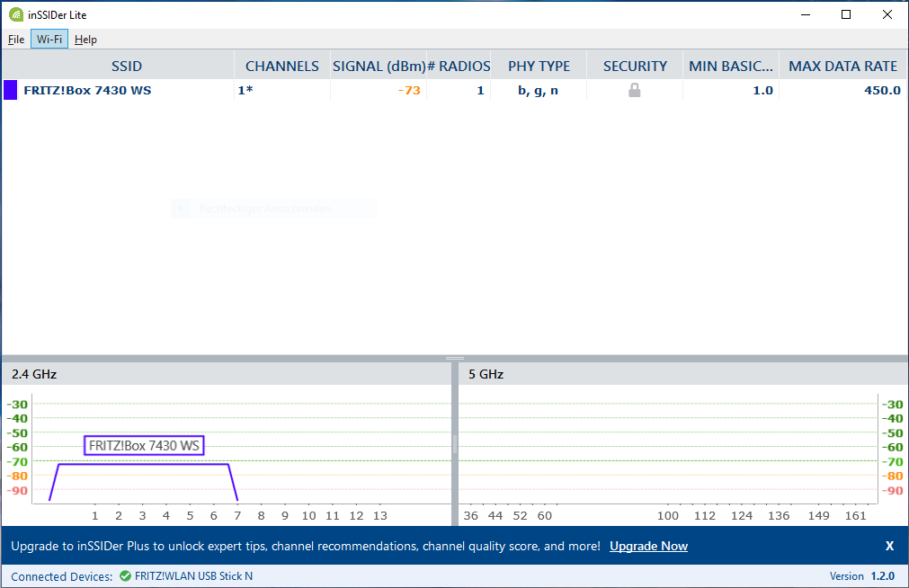Click the b, g, n PHY type cell
Image resolution: width=909 pixels, height=588 pixels.
tap(538, 90)
